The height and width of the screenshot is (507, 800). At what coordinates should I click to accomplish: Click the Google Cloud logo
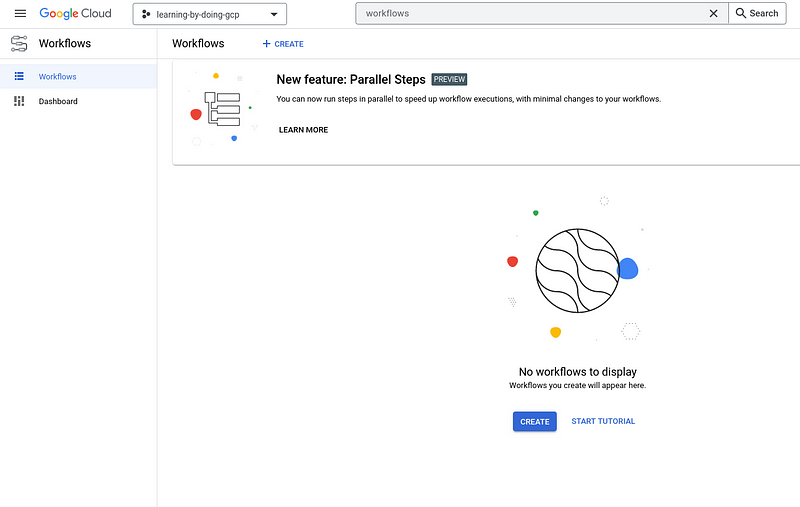(75, 14)
